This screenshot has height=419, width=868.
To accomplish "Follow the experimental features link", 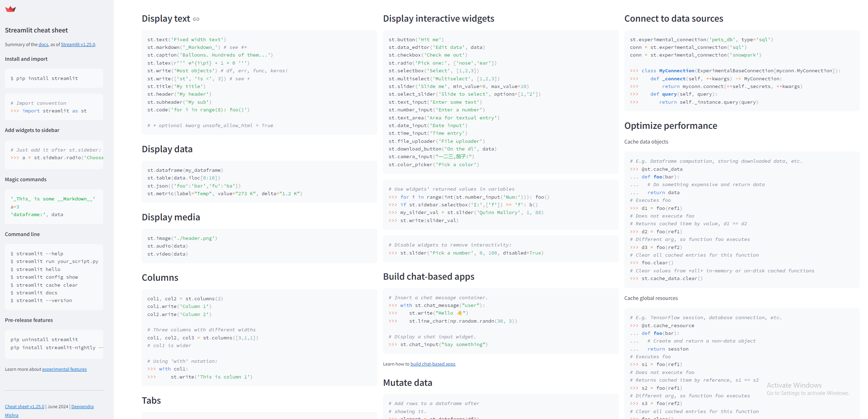I will click(x=65, y=369).
